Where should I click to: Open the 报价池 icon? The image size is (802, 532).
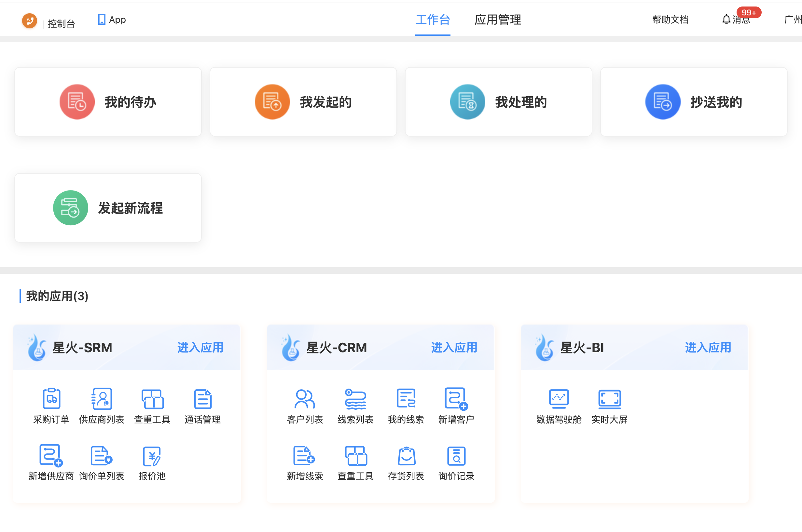152,456
